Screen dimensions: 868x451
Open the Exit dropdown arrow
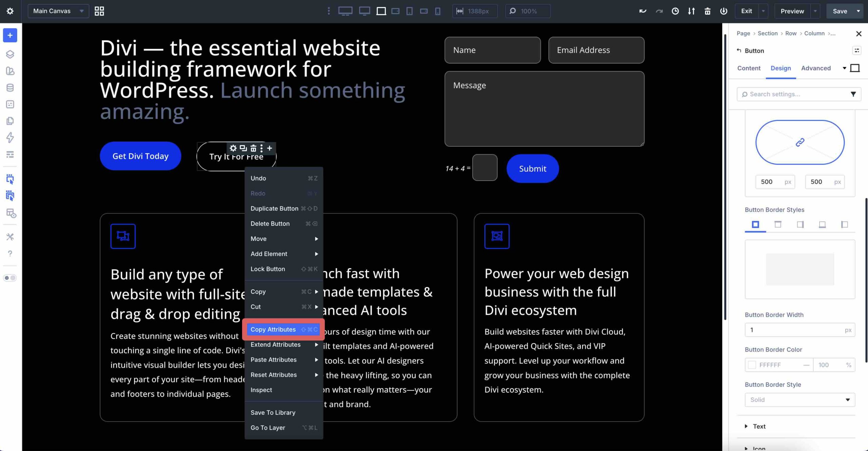pos(763,11)
